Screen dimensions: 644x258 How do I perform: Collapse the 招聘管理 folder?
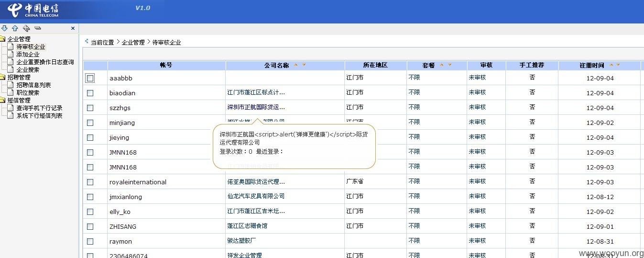click(x=2, y=78)
